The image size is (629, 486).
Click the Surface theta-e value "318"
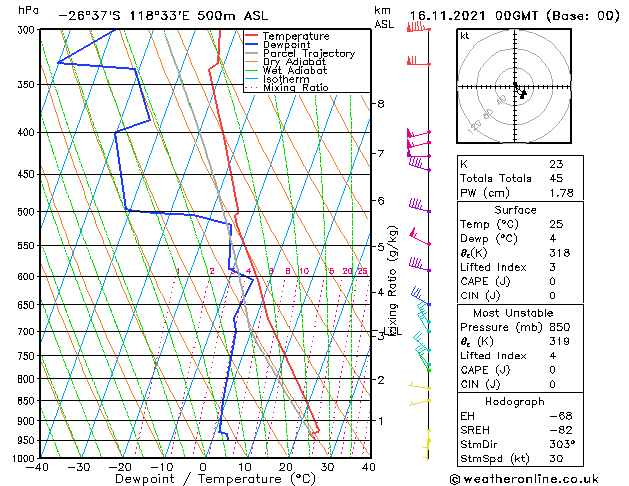click(560, 253)
